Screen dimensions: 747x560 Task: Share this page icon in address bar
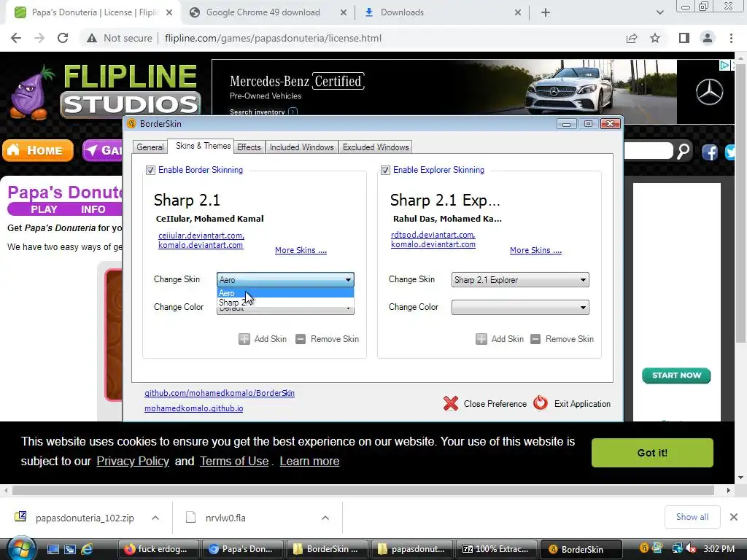point(632,38)
